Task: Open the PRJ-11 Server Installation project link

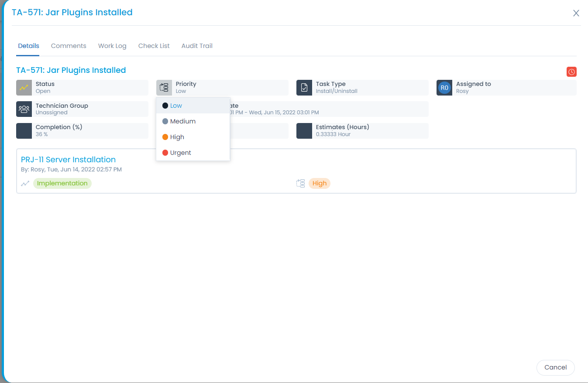Action: coord(68,160)
